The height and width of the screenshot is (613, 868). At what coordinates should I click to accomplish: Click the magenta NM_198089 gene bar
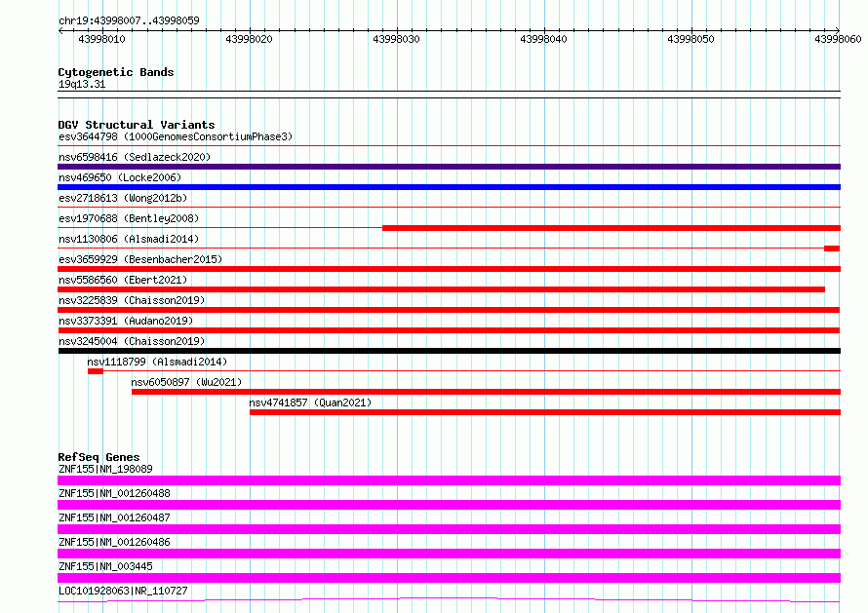pyautogui.click(x=449, y=480)
